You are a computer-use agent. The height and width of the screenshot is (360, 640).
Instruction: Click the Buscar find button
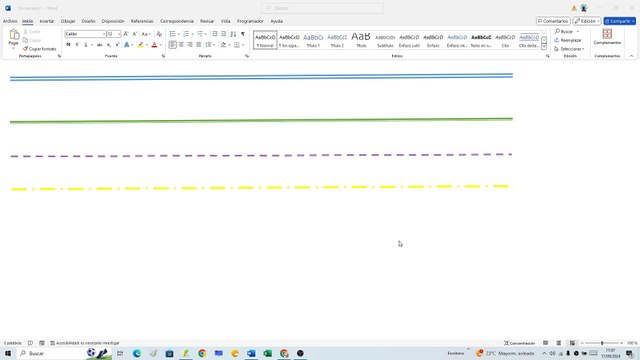tap(567, 31)
